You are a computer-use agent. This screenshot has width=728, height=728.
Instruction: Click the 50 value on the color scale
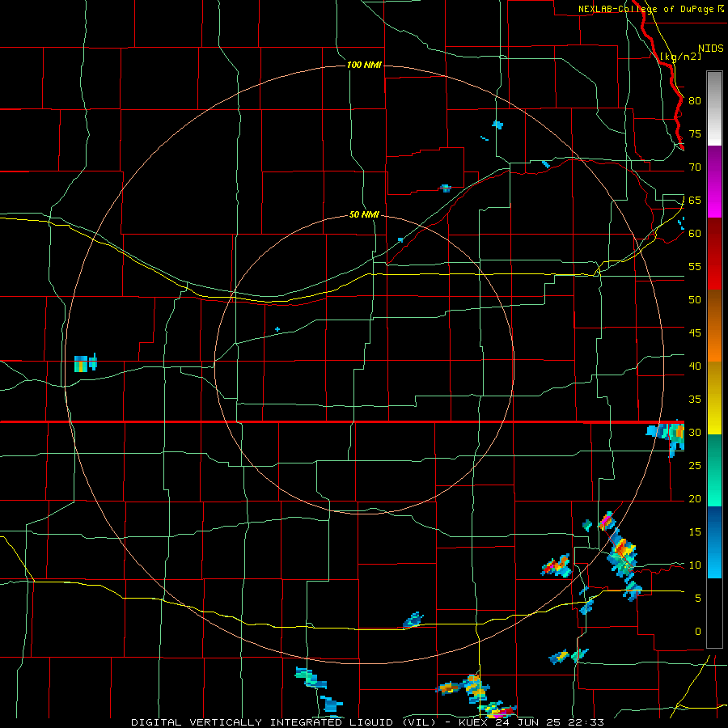(695, 299)
